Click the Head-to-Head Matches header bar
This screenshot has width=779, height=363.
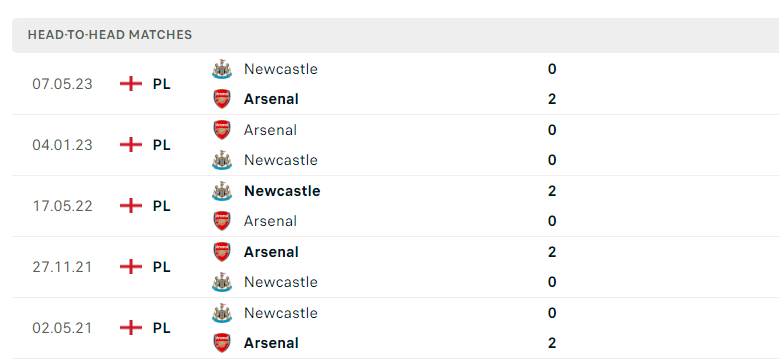(x=395, y=35)
